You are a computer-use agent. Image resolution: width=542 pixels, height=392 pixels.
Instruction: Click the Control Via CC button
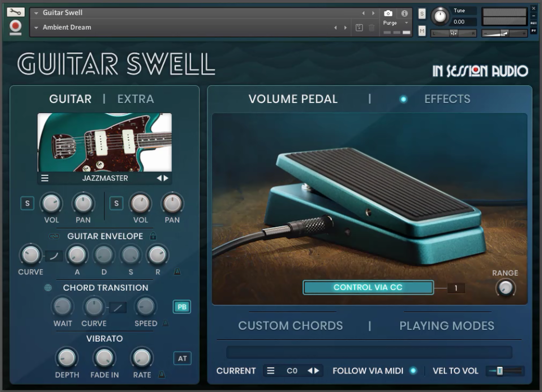(368, 287)
